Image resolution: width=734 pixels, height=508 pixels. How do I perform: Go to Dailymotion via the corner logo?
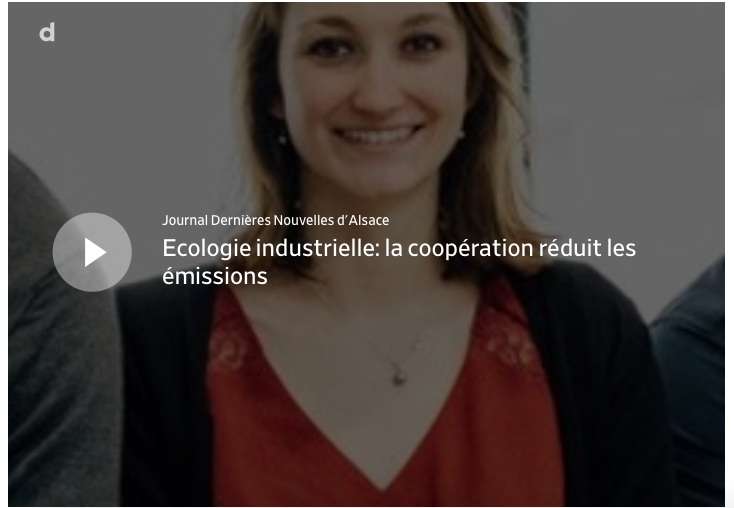[47, 32]
